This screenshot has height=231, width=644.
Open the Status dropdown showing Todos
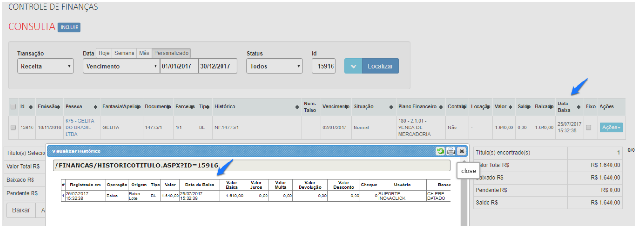coord(275,66)
